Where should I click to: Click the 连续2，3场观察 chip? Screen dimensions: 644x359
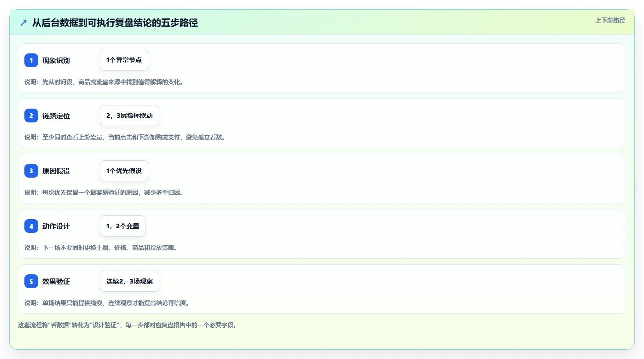(x=129, y=281)
